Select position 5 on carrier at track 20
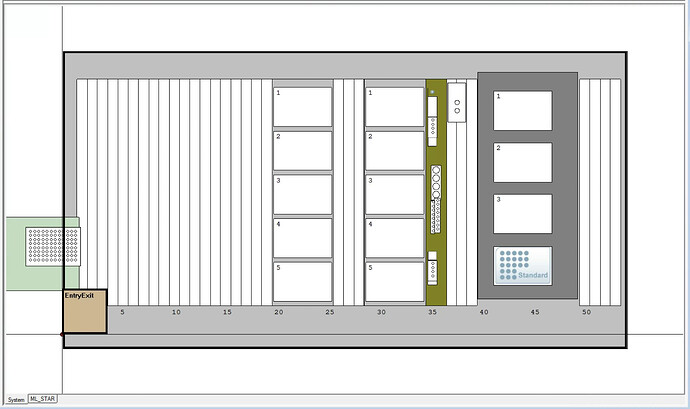690x409 pixels. (x=302, y=282)
